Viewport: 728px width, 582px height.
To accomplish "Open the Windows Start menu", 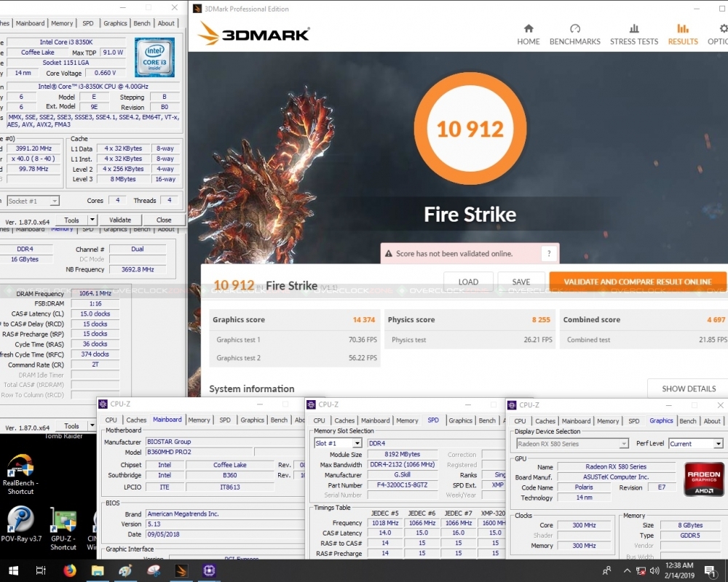I will [x=13, y=570].
